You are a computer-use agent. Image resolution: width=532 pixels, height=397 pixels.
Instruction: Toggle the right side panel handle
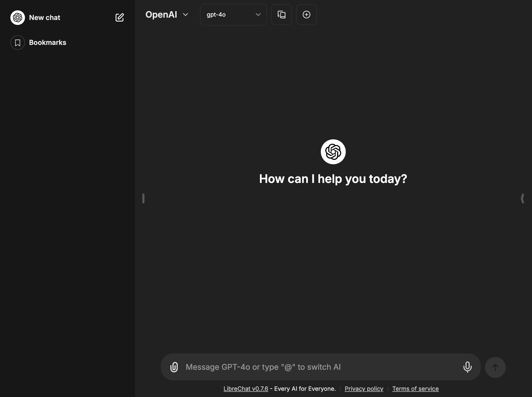tap(522, 199)
